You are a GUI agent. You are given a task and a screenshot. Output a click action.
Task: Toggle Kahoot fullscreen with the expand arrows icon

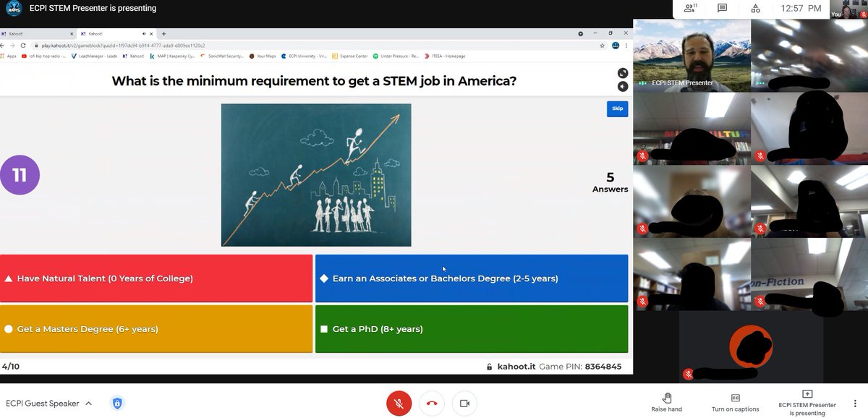[x=623, y=73]
